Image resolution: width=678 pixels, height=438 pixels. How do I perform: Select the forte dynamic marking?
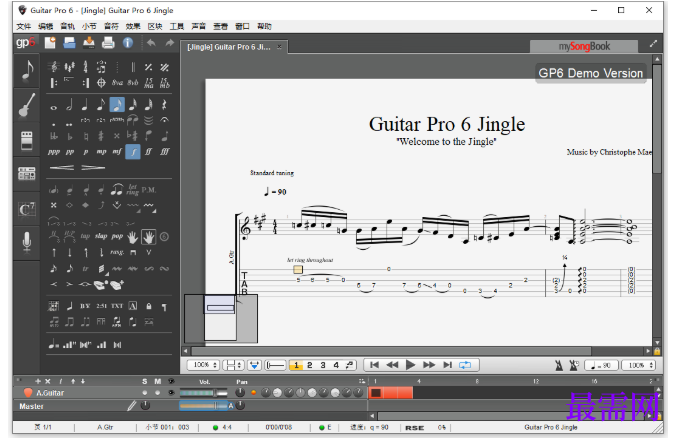click(x=133, y=152)
